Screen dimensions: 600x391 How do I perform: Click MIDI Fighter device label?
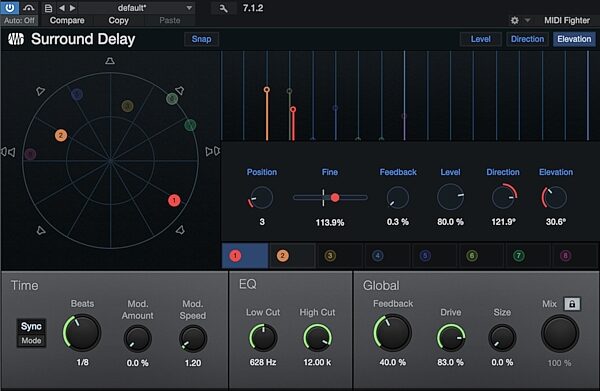567,20
